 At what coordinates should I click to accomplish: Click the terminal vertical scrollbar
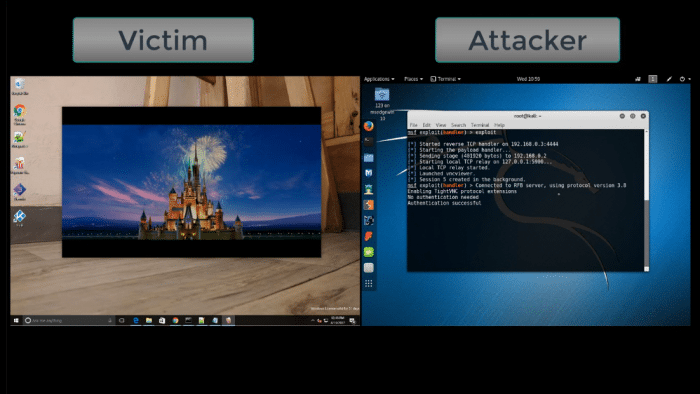click(x=646, y=200)
